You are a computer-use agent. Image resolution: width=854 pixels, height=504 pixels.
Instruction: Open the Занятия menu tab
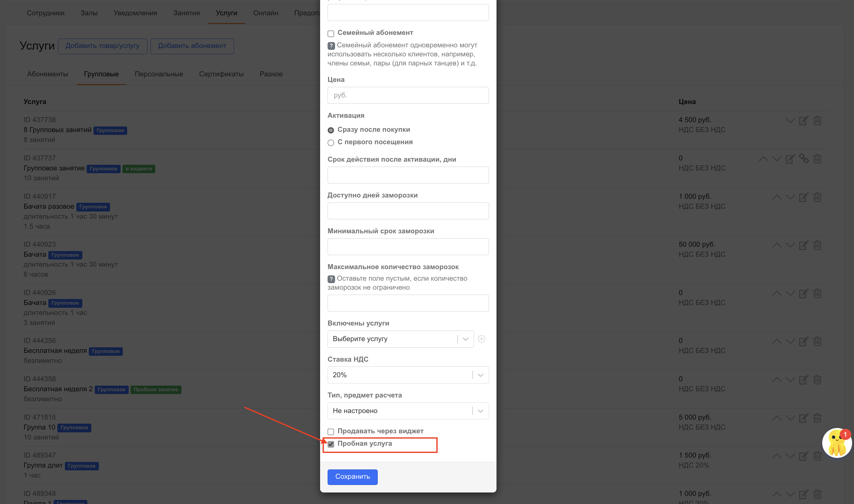[186, 13]
